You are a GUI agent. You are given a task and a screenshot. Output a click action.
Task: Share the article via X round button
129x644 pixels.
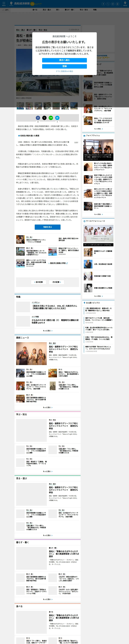44,118
